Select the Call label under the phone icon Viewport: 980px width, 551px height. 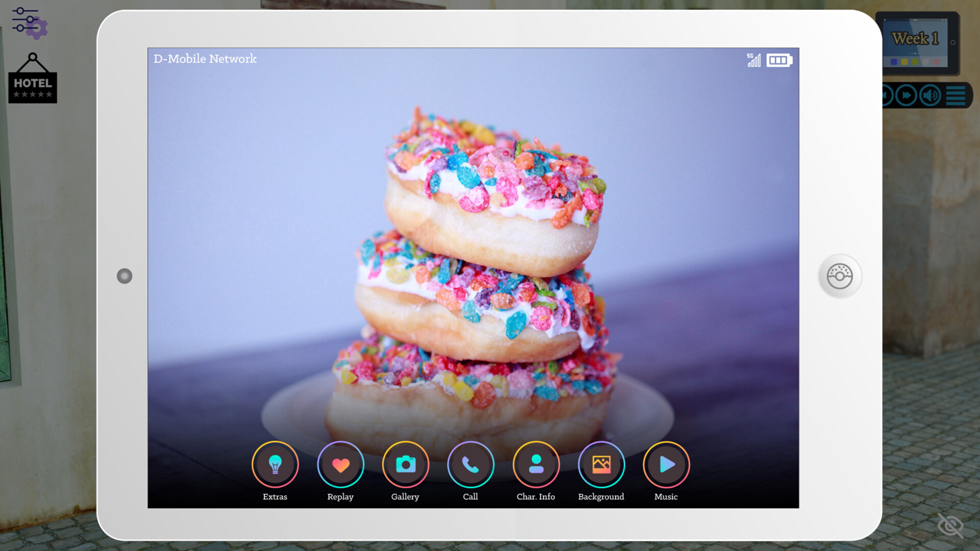(470, 496)
